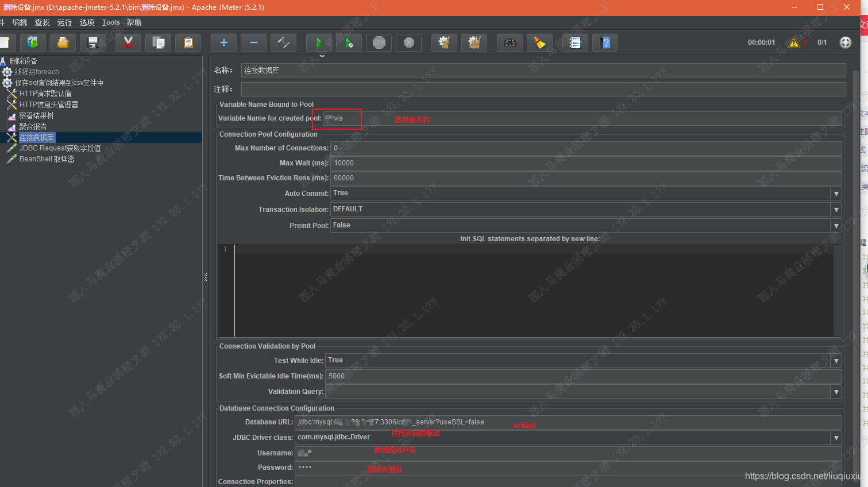868x487 pixels.
Task: Click the Templates toolbar icon
Action: pos(33,42)
